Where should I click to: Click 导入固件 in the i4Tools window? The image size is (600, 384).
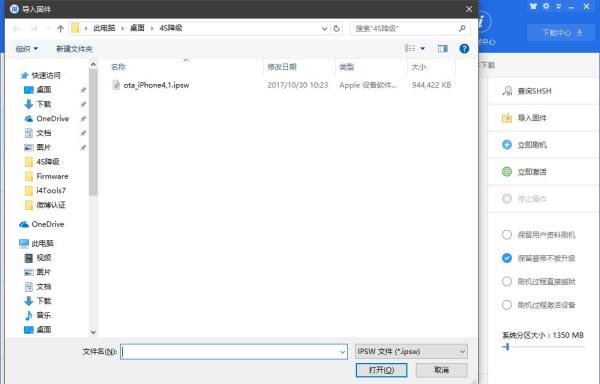(524, 118)
